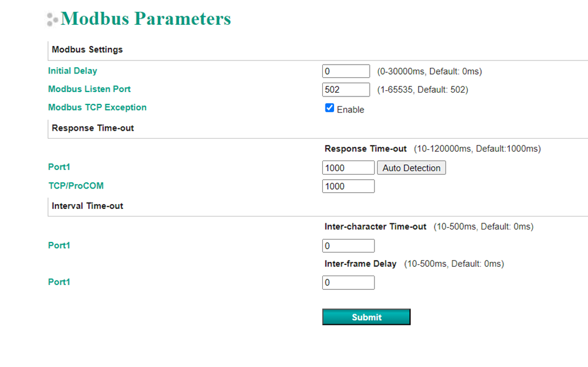Focus the Modbus Listen Port field
This screenshot has width=588, height=367.
[346, 90]
